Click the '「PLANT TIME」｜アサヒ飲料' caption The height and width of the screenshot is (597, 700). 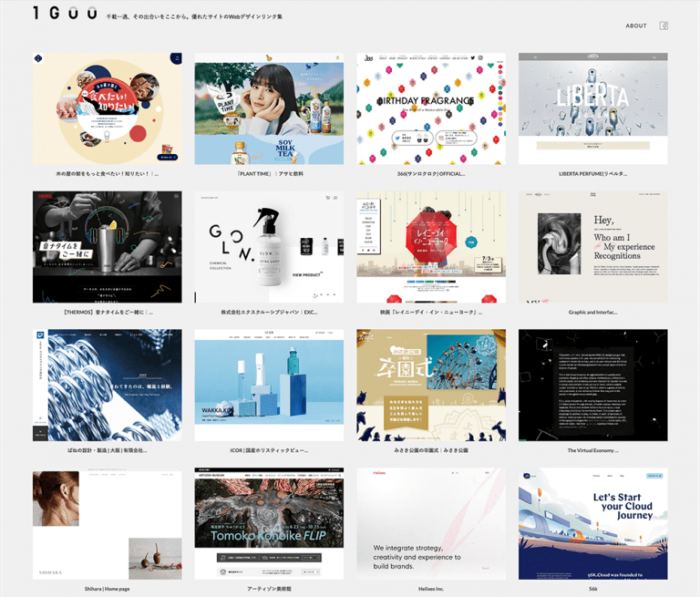click(x=269, y=174)
